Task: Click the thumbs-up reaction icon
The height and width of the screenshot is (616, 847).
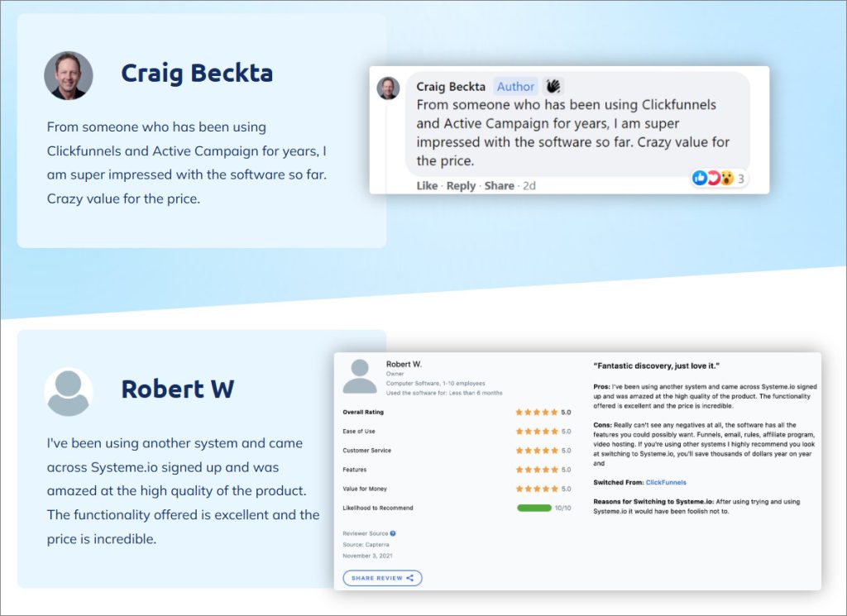Action: pos(701,178)
